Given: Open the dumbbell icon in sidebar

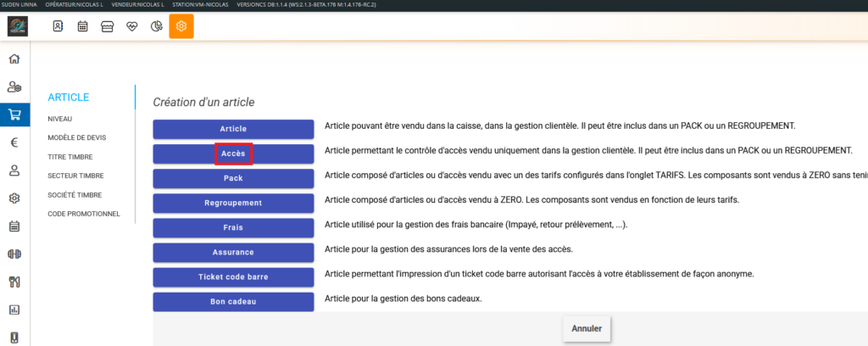Looking at the screenshot, I should point(14,254).
